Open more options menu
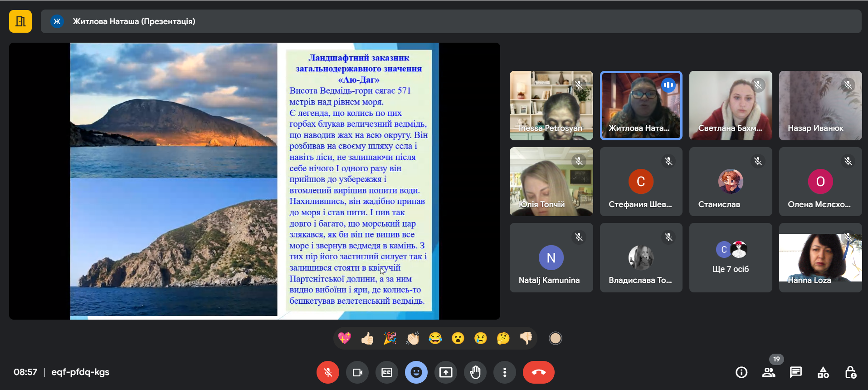Viewport: 868px width, 390px height. (x=504, y=372)
